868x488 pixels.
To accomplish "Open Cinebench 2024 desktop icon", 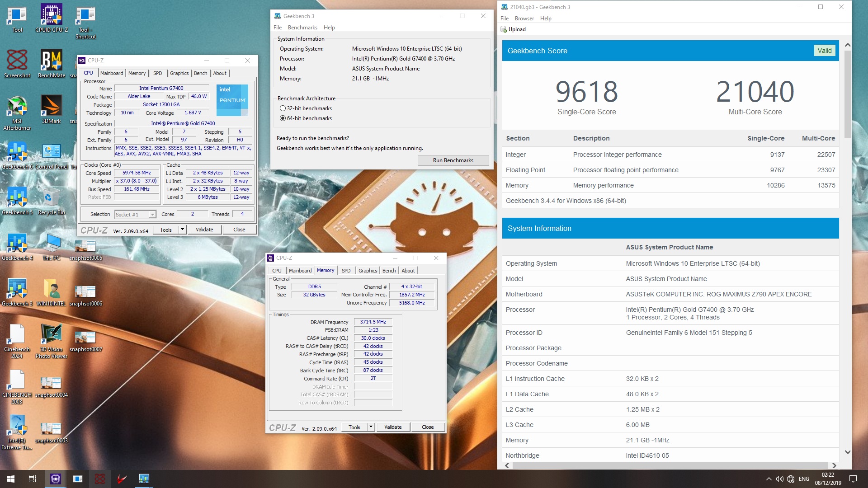I will point(17,341).
